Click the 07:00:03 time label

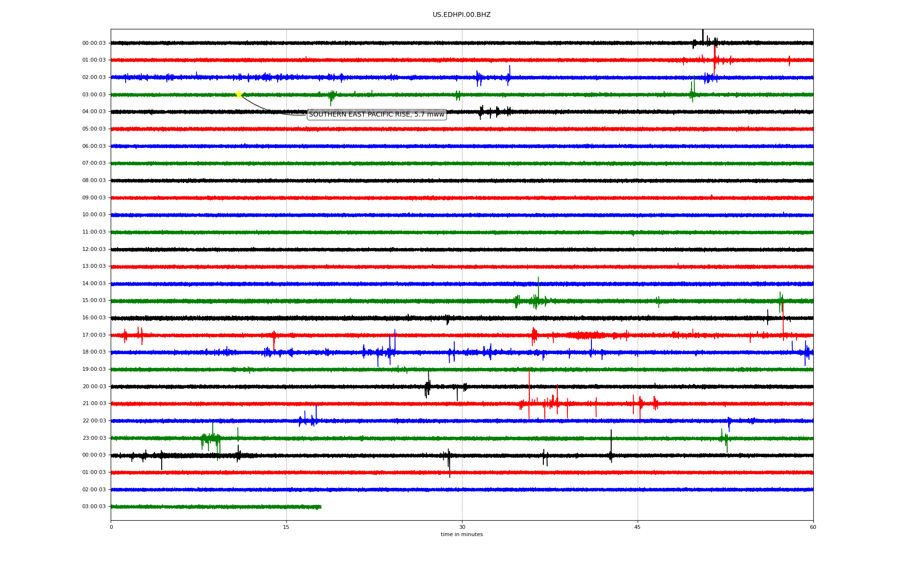(94, 163)
